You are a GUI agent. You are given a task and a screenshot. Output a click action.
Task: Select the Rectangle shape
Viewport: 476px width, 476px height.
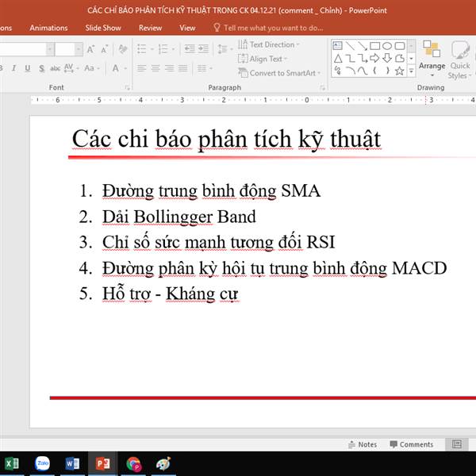375,46
